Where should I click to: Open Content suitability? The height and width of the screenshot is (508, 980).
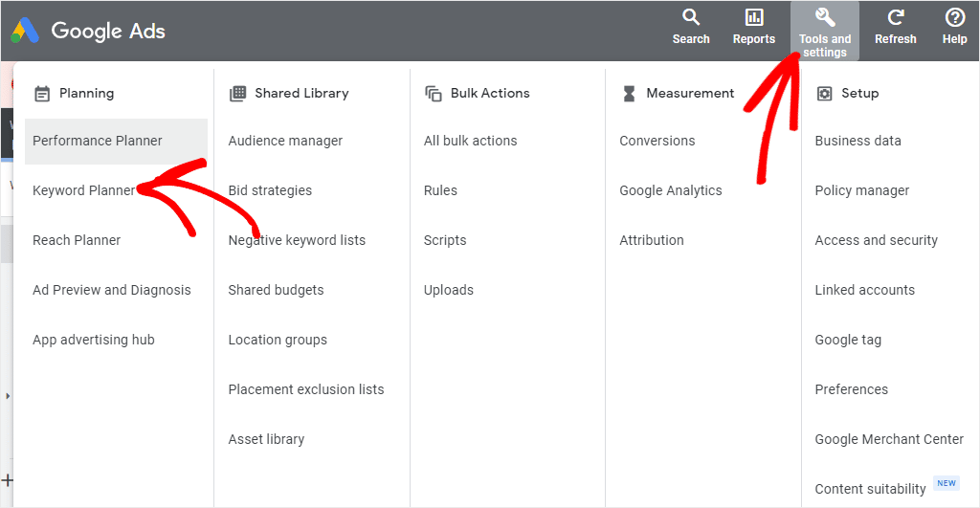point(870,489)
